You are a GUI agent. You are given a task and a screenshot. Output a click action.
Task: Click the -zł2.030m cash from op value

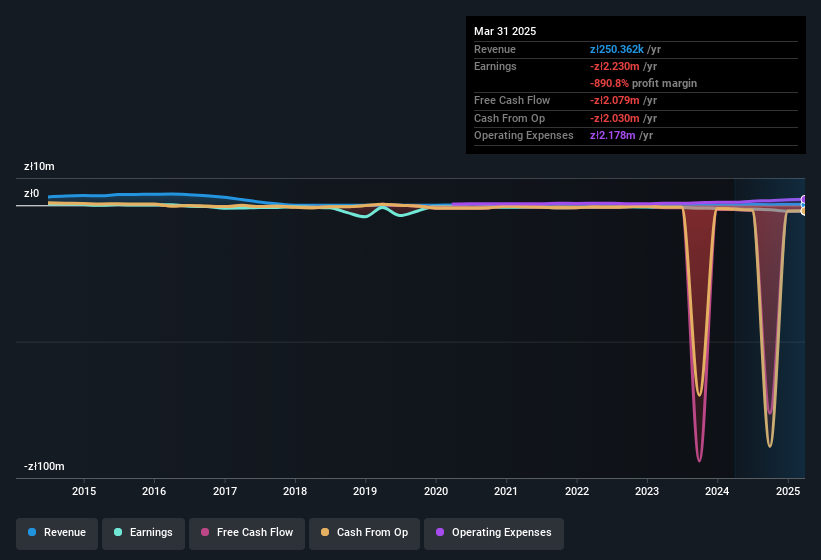tap(615, 118)
